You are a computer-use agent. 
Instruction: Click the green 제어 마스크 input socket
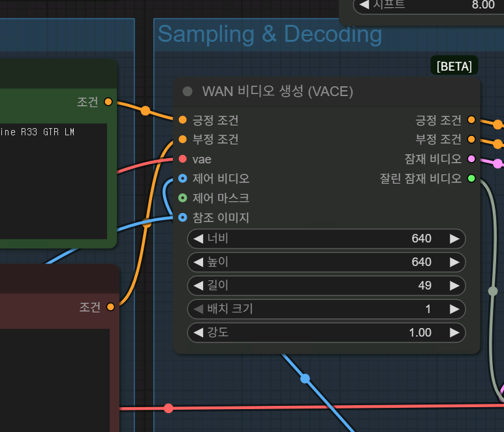tap(183, 198)
